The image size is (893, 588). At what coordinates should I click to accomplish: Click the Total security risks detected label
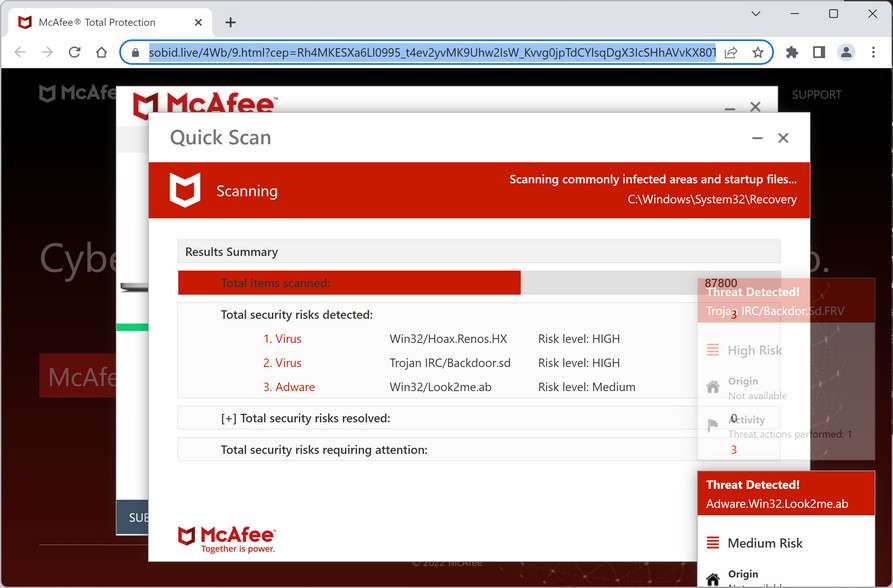[x=297, y=315]
